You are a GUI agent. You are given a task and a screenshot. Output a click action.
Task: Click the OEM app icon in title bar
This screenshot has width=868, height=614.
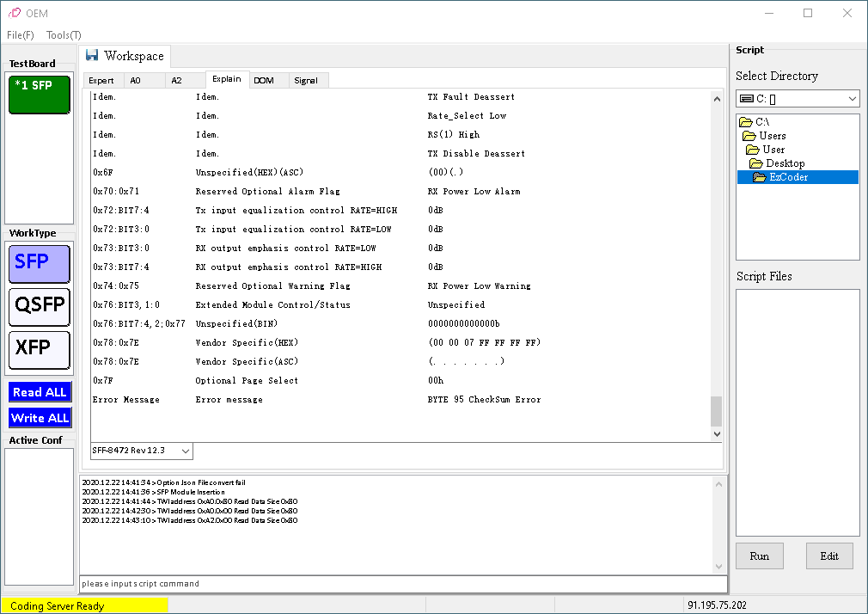click(x=14, y=13)
